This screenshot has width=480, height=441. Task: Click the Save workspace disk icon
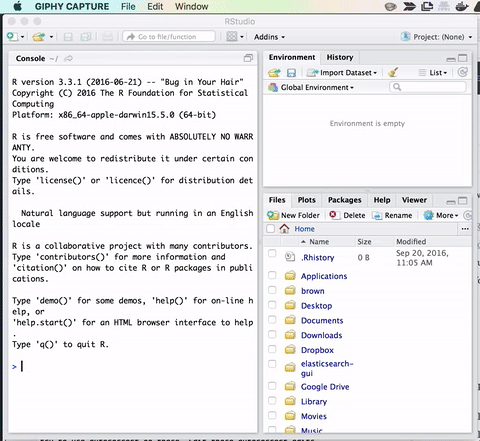coord(291,73)
